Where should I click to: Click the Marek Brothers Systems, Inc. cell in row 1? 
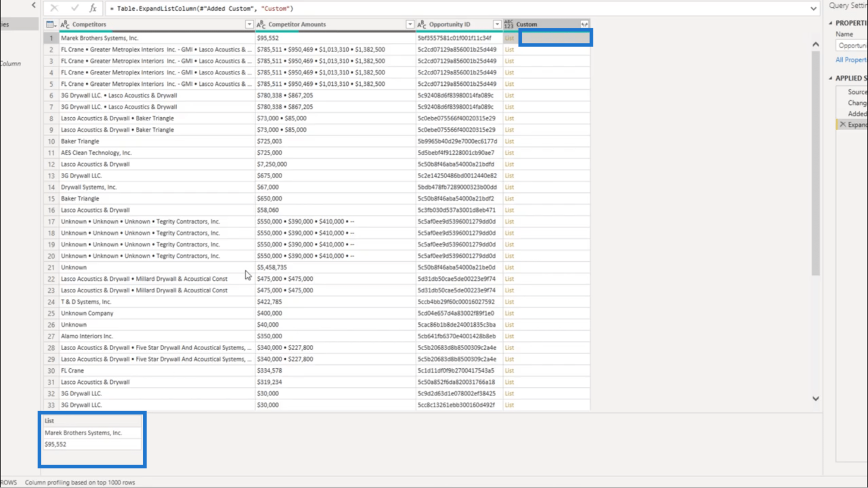click(x=157, y=38)
